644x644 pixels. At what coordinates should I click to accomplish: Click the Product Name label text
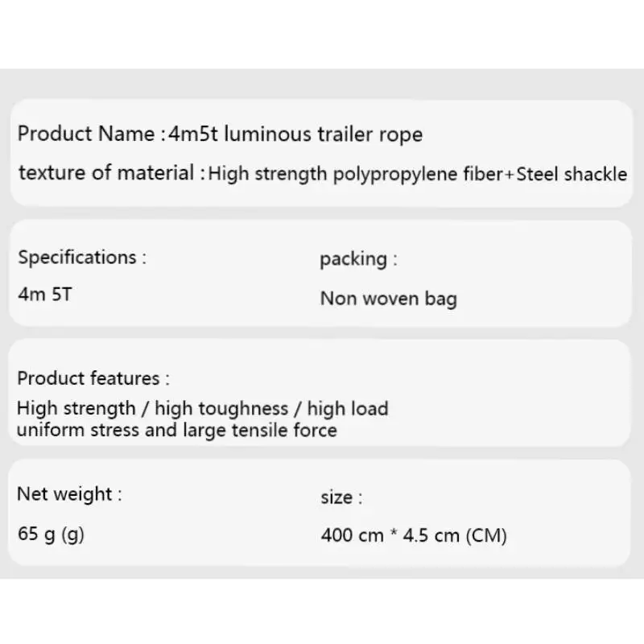pos(86,134)
